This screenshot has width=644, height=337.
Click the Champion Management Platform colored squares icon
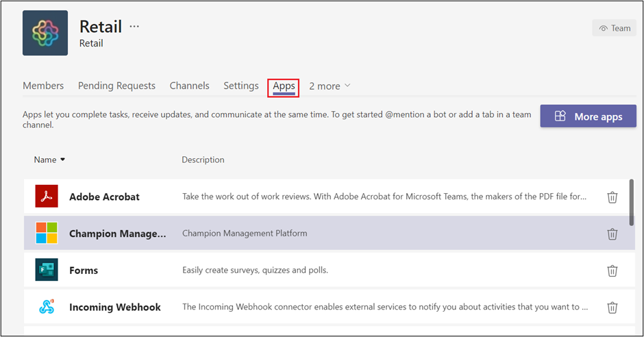pos(47,233)
